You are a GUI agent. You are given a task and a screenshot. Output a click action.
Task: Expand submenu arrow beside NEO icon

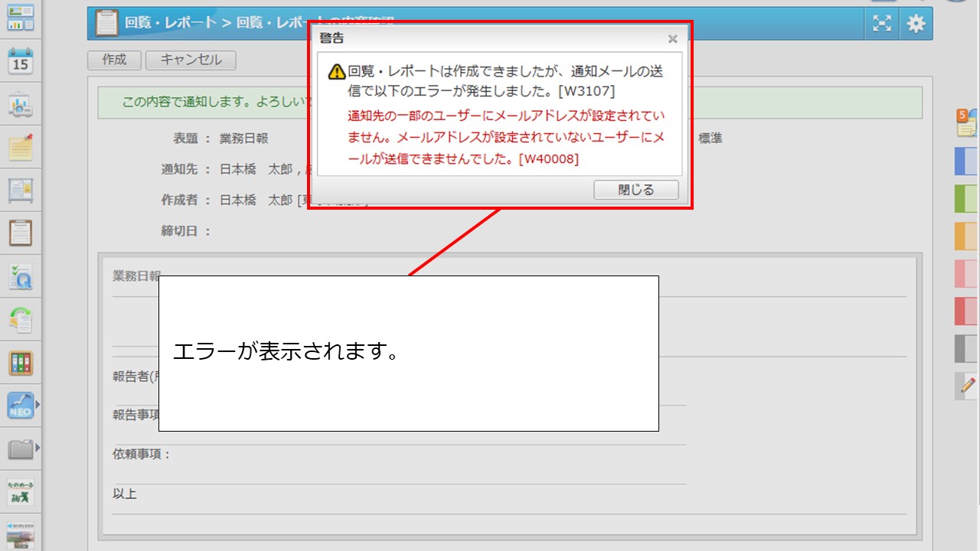(38, 404)
